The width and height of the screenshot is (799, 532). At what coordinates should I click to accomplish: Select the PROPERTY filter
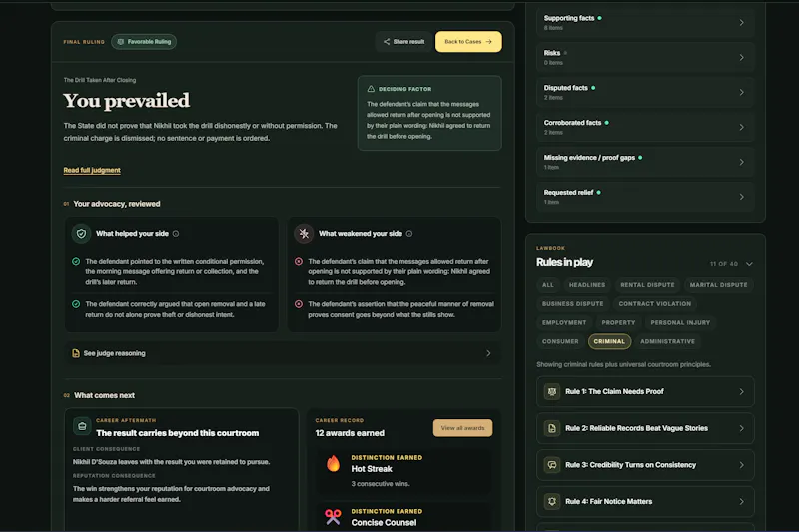point(618,322)
